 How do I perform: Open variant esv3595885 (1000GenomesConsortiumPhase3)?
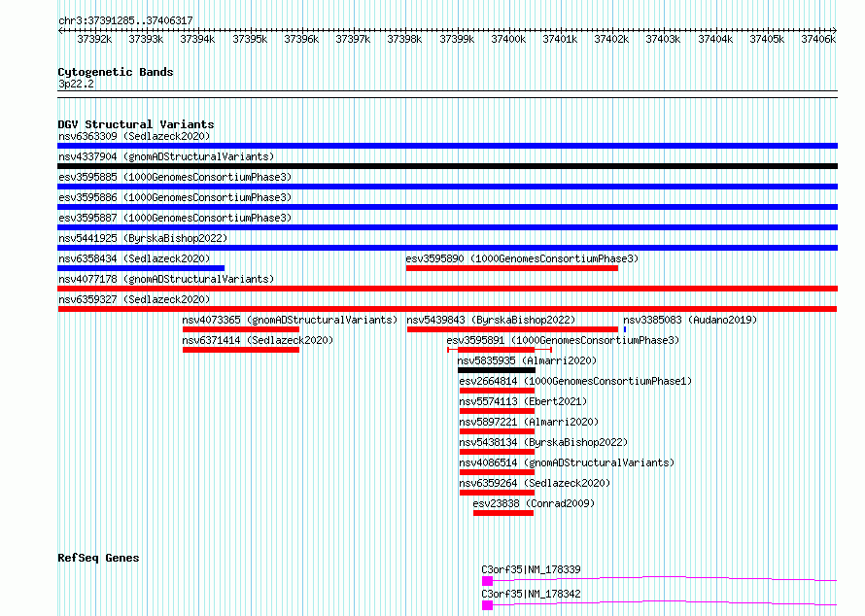pyautogui.click(x=175, y=177)
